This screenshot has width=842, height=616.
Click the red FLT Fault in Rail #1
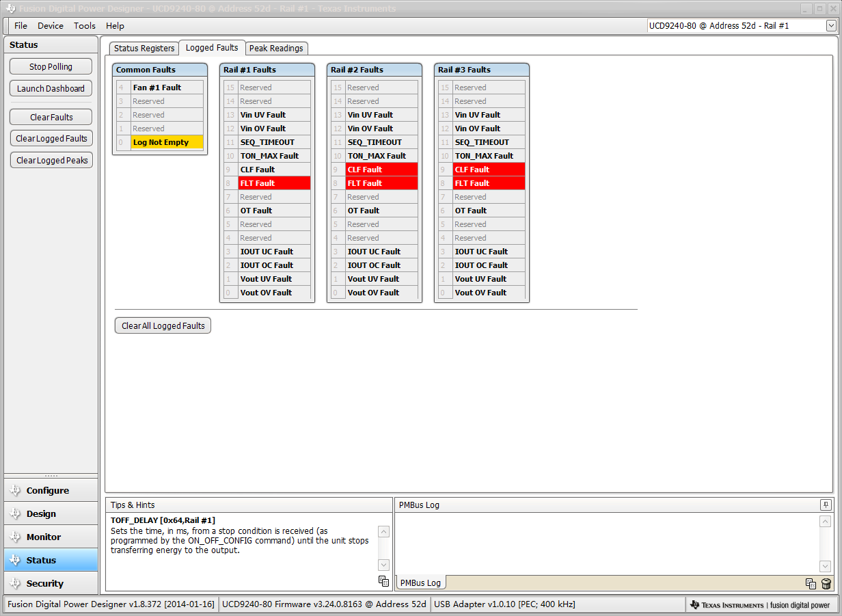274,183
